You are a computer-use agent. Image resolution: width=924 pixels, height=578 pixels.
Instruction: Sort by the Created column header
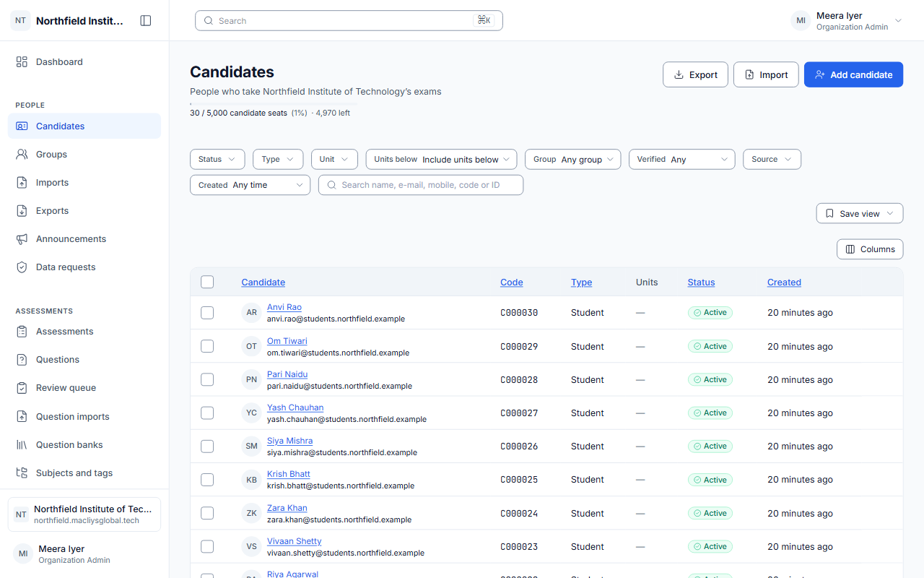(784, 282)
